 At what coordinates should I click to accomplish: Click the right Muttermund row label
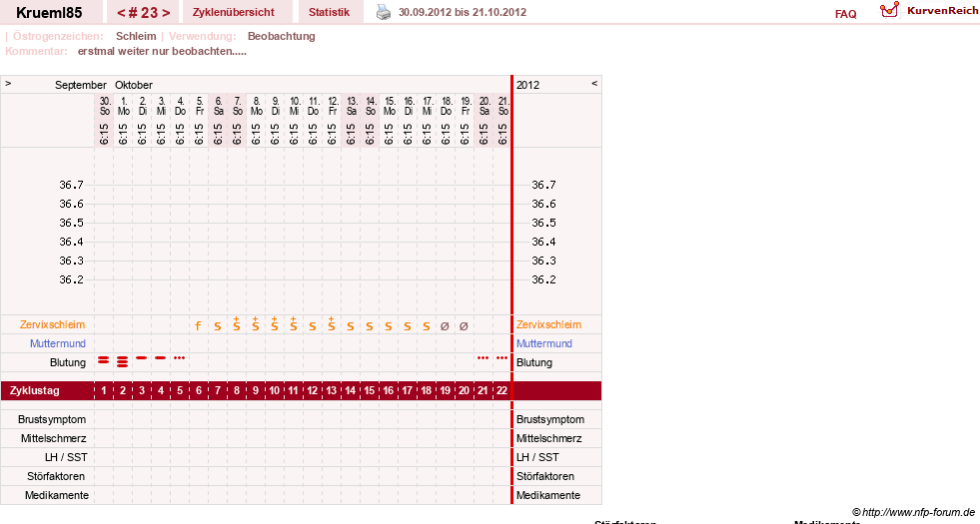(x=544, y=343)
